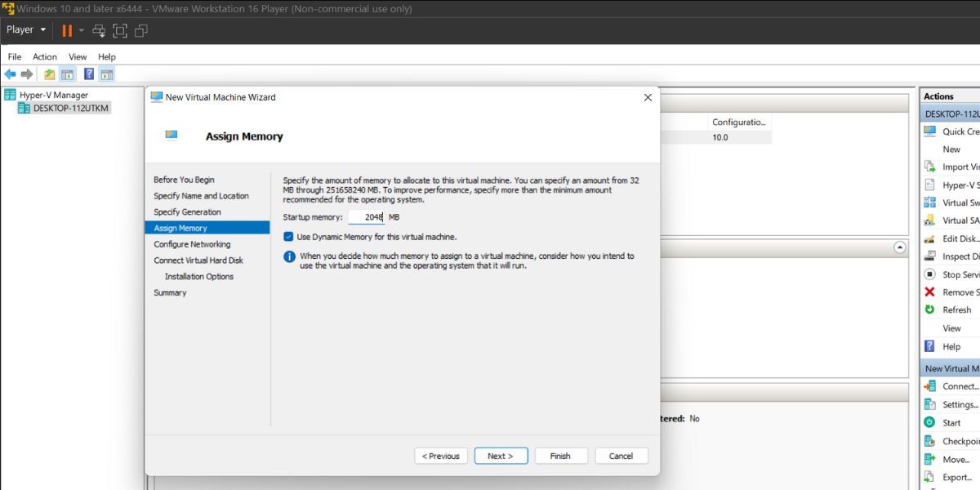980x490 pixels.
Task: Click the Import Virtual Machine icon
Action: (x=929, y=167)
